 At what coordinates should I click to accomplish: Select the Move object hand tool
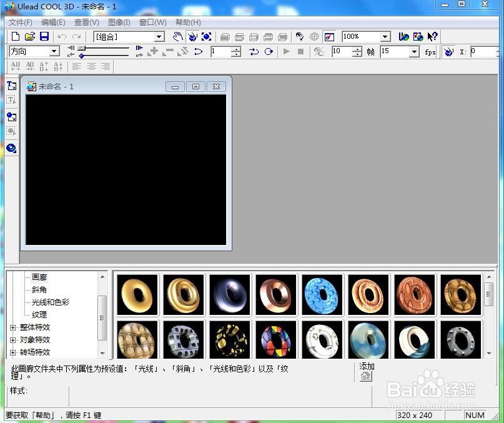click(x=177, y=37)
